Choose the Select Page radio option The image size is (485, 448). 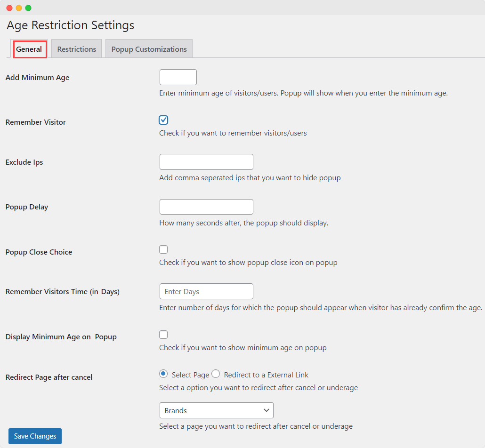click(x=163, y=374)
